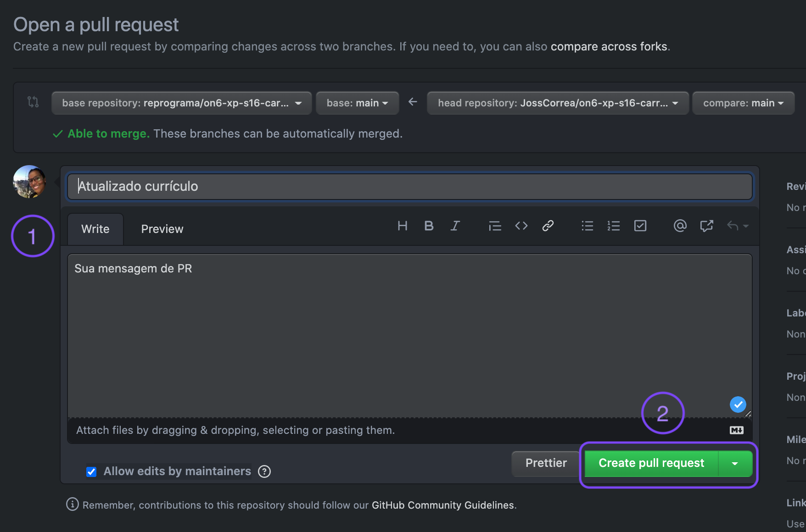Image resolution: width=806 pixels, height=532 pixels.
Task: Toggle Allow edits by maintainers checkbox
Action: [x=91, y=472]
